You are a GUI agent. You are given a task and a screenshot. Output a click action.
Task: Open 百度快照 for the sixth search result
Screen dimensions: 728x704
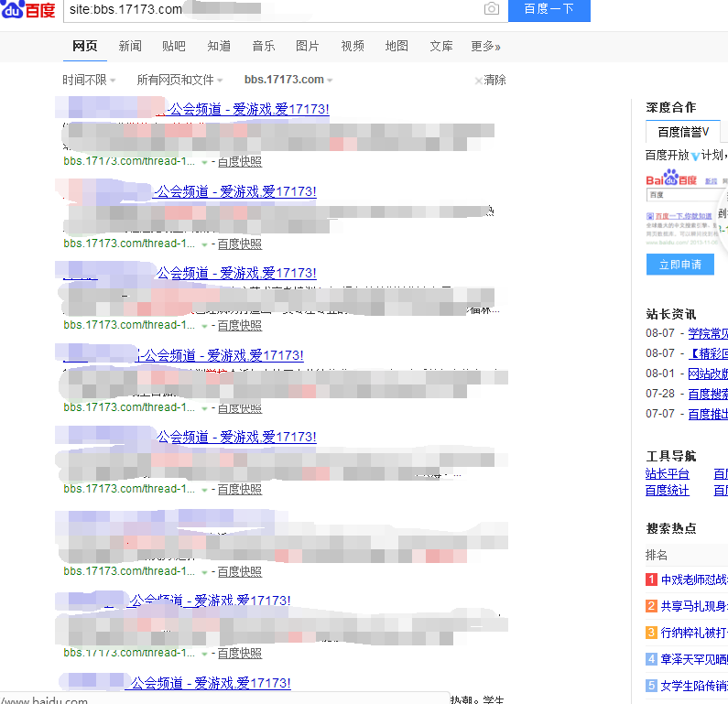pyautogui.click(x=240, y=571)
